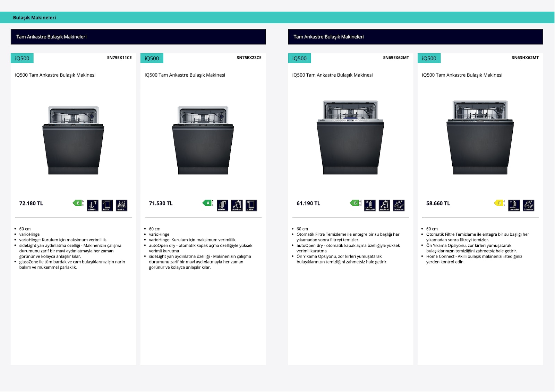Screen dimensions: 555x392
Task: Click the autoOpen dry icon for SN65EX62MT
Action: [x=384, y=205]
